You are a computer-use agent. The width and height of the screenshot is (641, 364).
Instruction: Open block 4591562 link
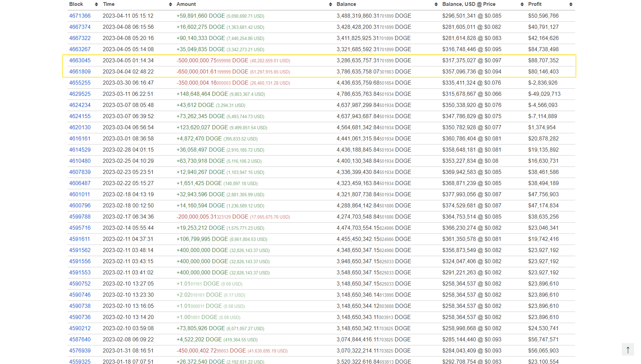[80, 250]
